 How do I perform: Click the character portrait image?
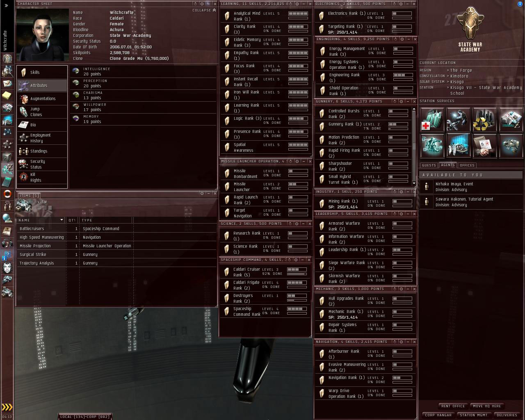pyautogui.click(x=42, y=34)
